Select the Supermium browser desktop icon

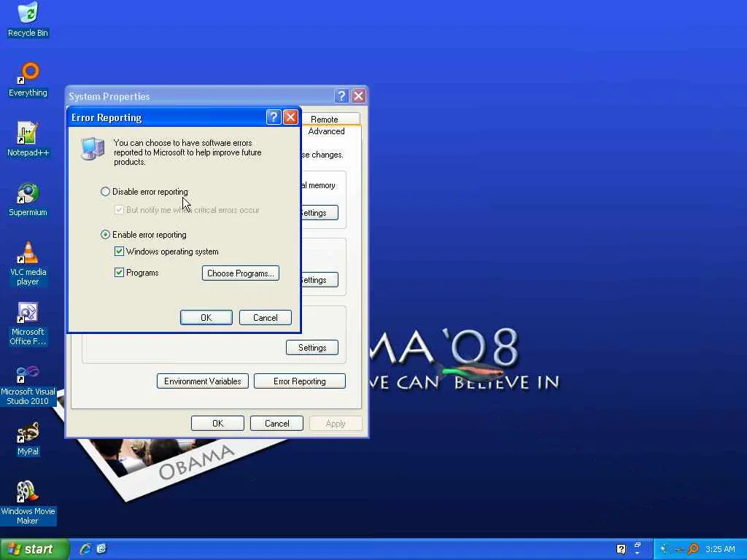(28, 200)
